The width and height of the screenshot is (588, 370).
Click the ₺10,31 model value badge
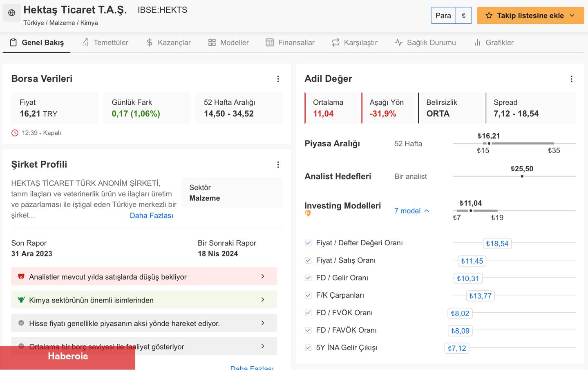(x=468, y=278)
